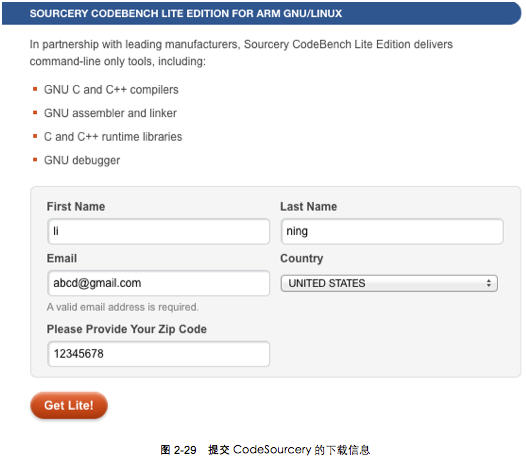This screenshot has width=526, height=463.
Task: Click the Country label text
Action: click(302, 258)
